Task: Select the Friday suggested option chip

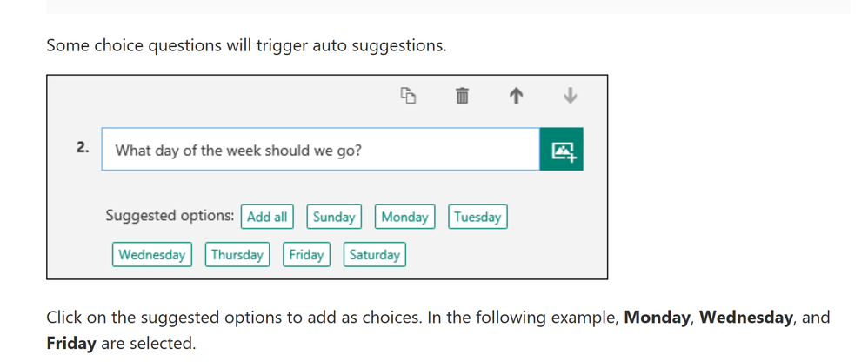Action: [x=306, y=255]
